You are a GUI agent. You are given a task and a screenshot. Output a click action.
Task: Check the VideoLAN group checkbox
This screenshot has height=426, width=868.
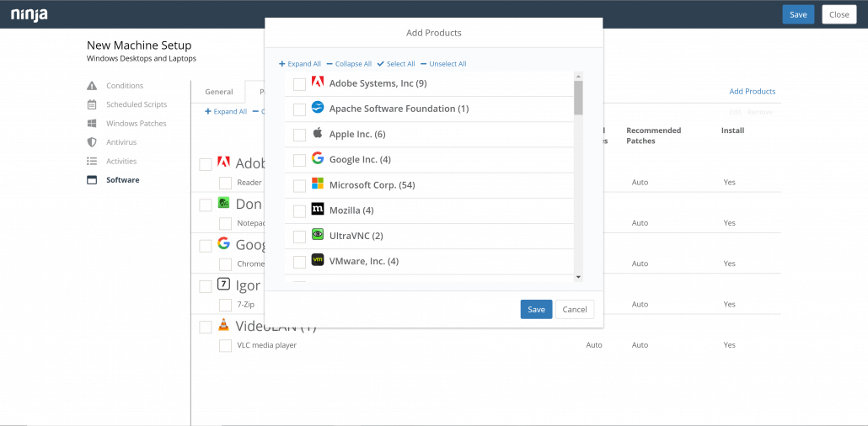[x=206, y=327]
